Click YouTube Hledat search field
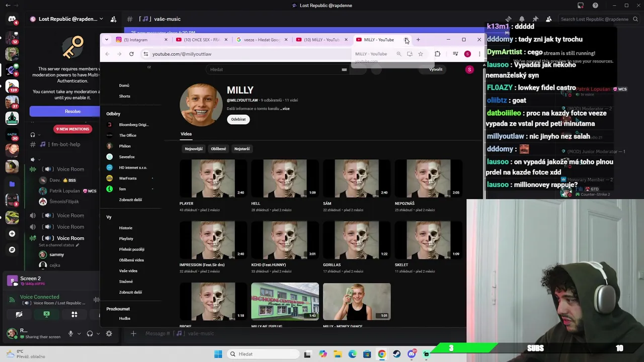Image resolution: width=644 pixels, height=362 pixels. click(274, 69)
